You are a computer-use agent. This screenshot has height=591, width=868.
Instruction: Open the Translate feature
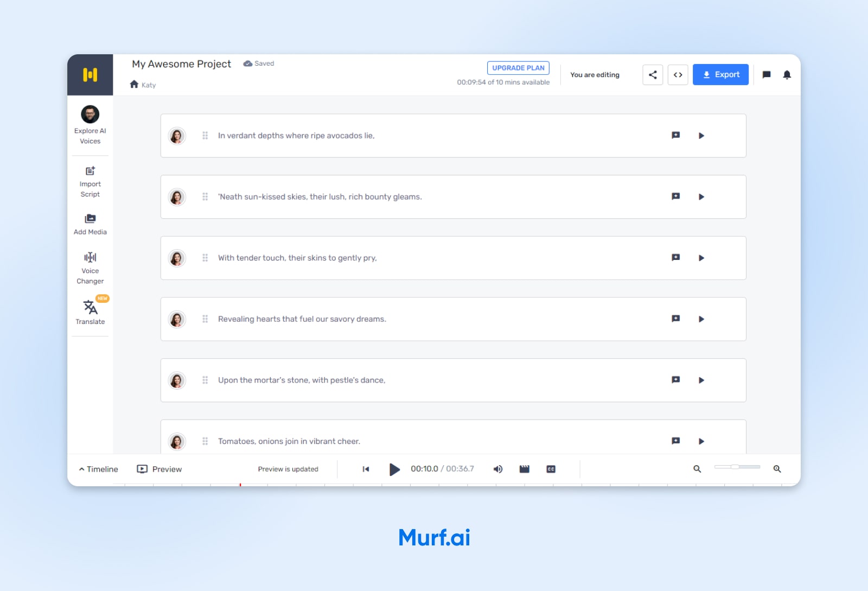[90, 312]
